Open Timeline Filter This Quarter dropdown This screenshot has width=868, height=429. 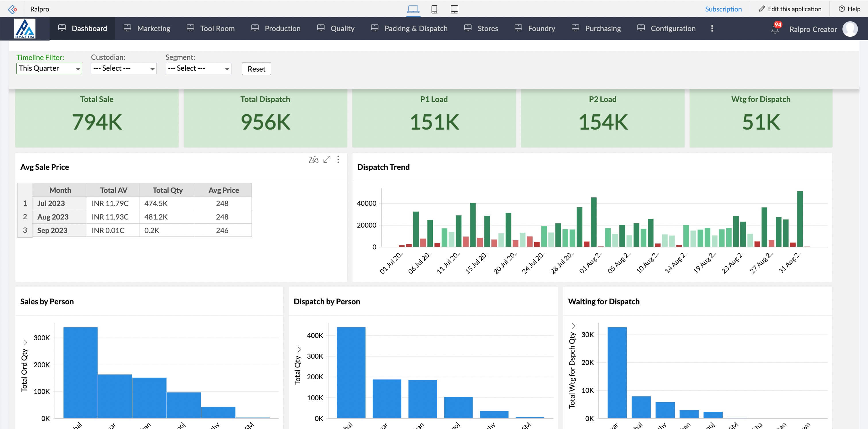coord(49,68)
